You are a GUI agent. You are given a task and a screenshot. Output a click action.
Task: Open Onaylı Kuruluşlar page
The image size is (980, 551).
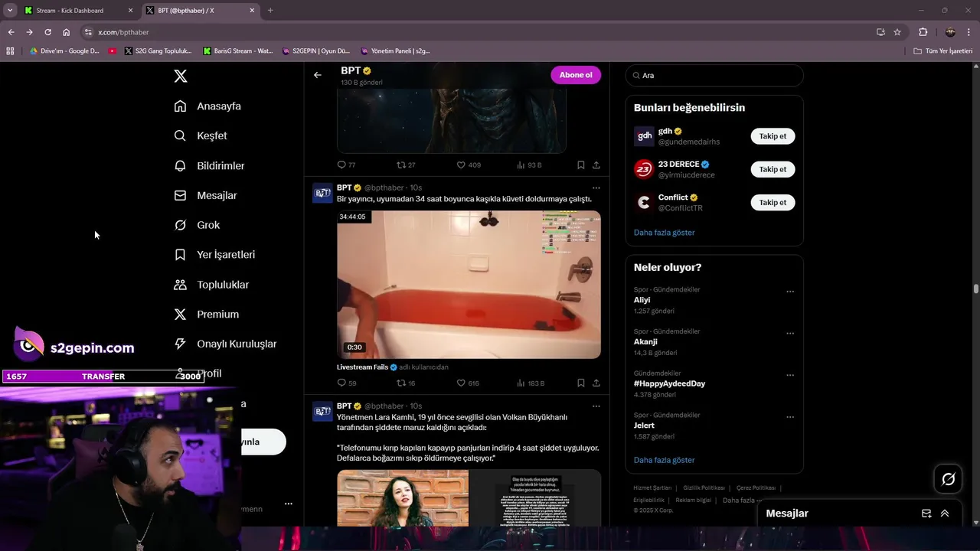click(x=225, y=344)
